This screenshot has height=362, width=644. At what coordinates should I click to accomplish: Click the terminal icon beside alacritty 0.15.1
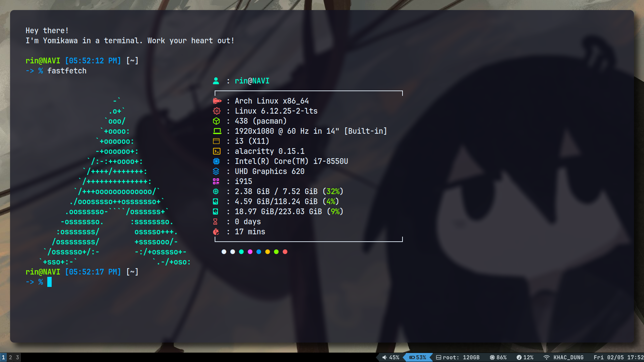217,151
